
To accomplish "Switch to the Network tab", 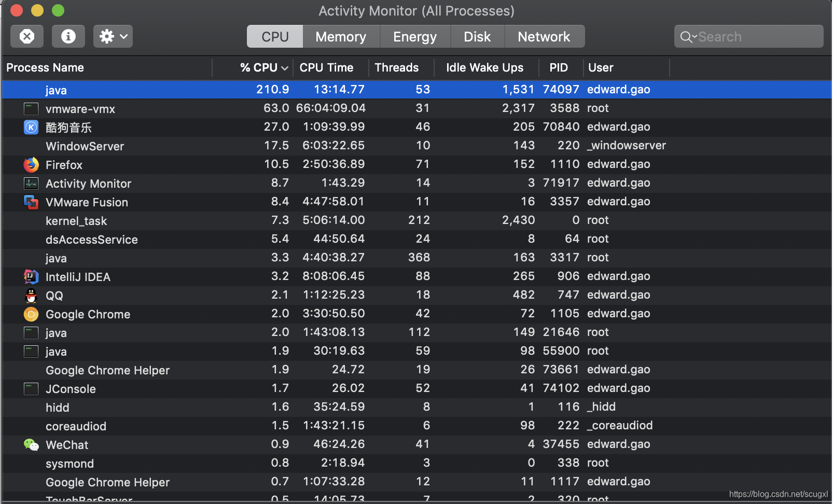I will 544,36.
